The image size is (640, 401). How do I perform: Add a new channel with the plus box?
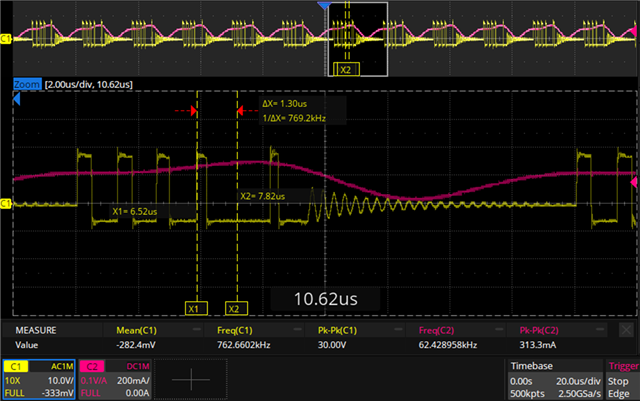[x=191, y=380]
